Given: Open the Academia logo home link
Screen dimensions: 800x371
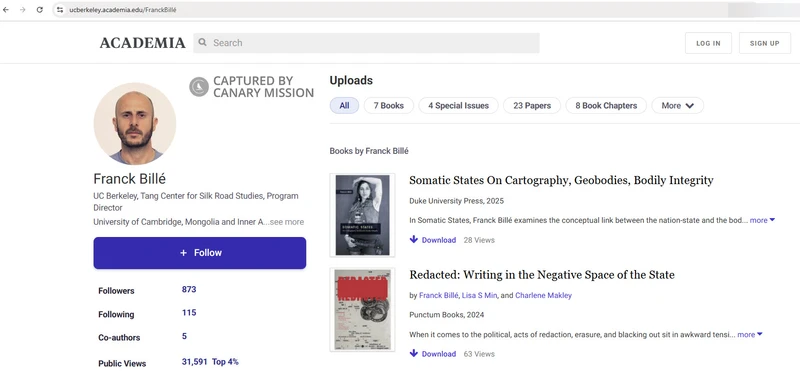Looking at the screenshot, I should (142, 43).
